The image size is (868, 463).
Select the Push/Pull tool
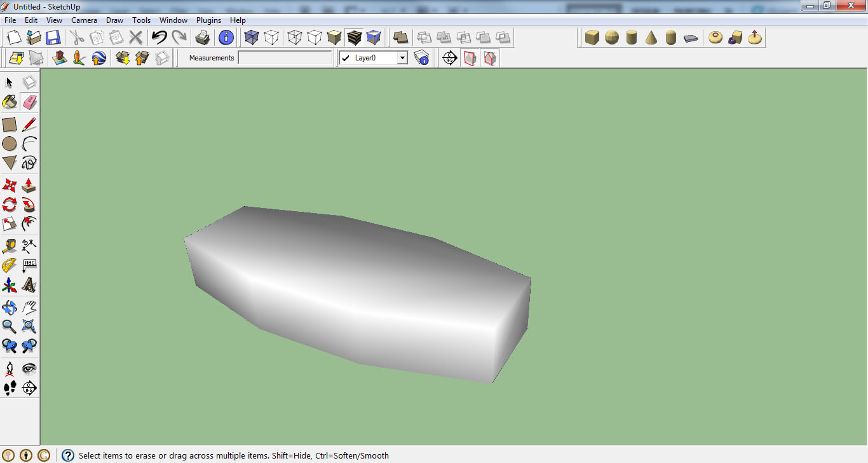click(29, 186)
